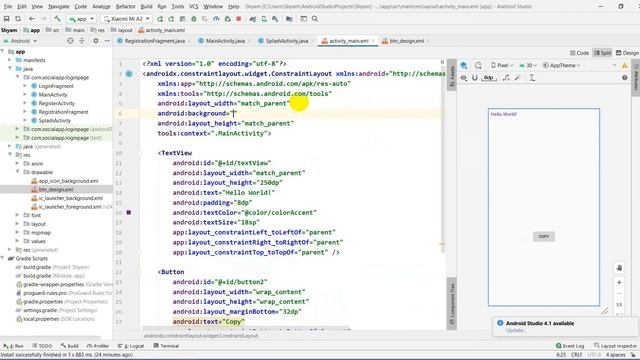Click the Select Design Surface layers icon
640x360 pixels.
point(464,65)
